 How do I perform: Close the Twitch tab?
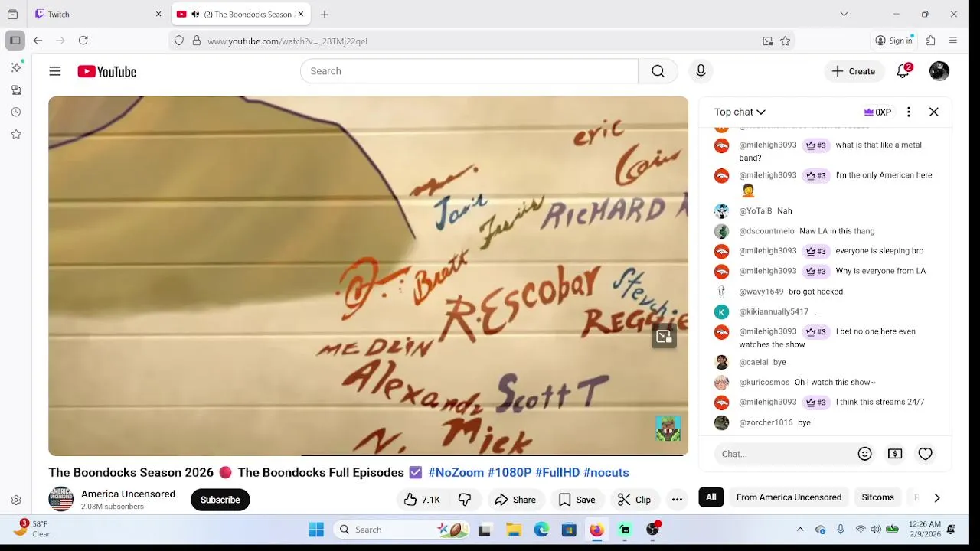[158, 14]
